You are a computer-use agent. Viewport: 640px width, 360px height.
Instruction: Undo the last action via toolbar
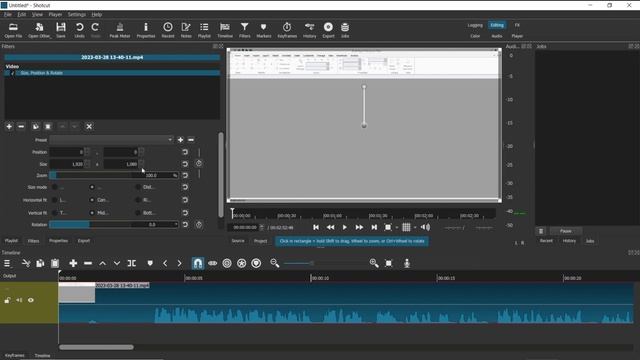pyautogui.click(x=79, y=30)
